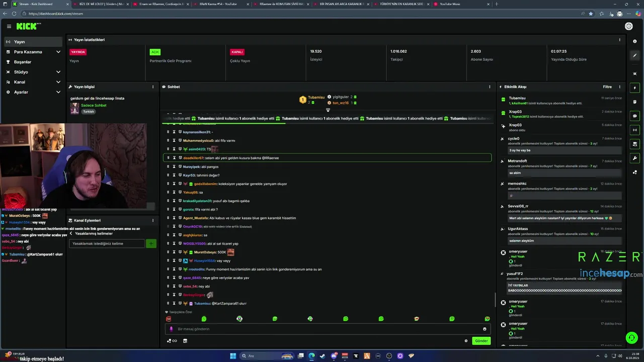This screenshot has width=644, height=362.
Task: Open a new browser tab with plus
Action: tap(497, 4)
